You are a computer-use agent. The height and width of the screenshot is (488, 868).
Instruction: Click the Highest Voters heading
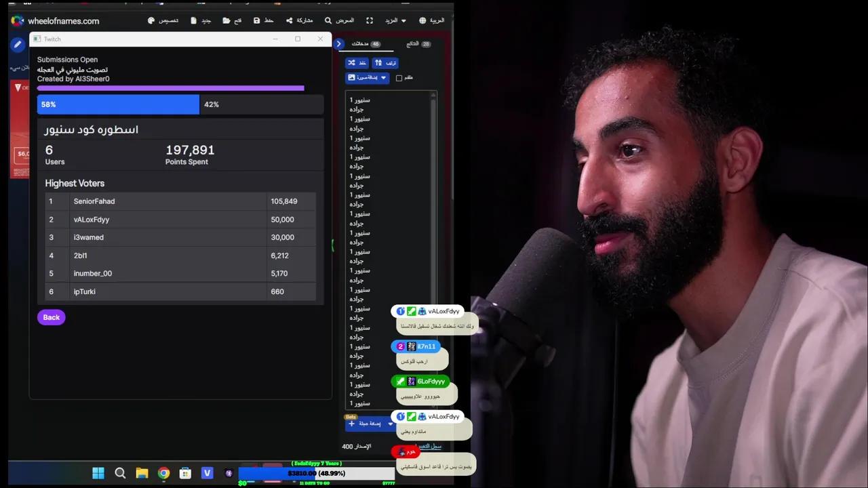(75, 183)
